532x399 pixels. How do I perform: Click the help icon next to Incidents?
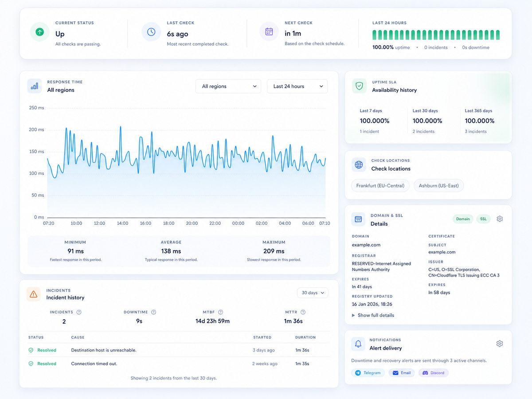(79, 312)
